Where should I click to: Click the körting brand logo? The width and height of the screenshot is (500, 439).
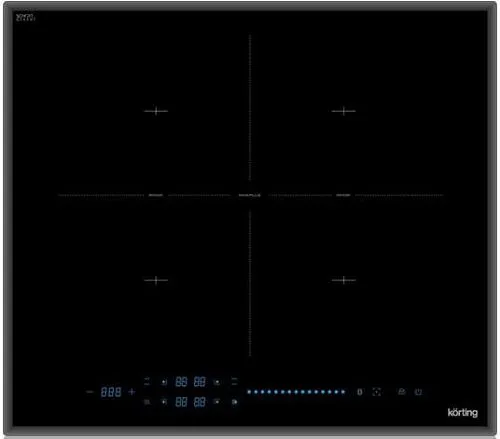463,412
